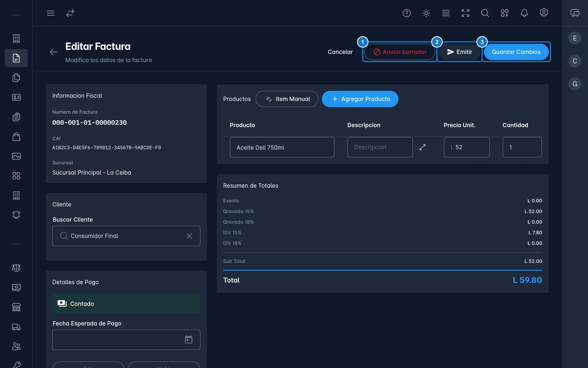588x368 pixels.
Task: Open the invoice document icon in sidebar
Action: coord(16,58)
